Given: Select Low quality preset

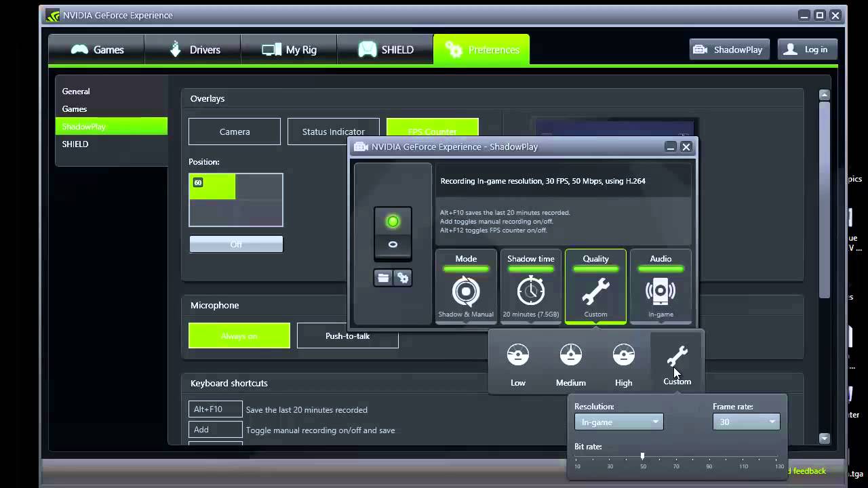Looking at the screenshot, I should pyautogui.click(x=518, y=364).
